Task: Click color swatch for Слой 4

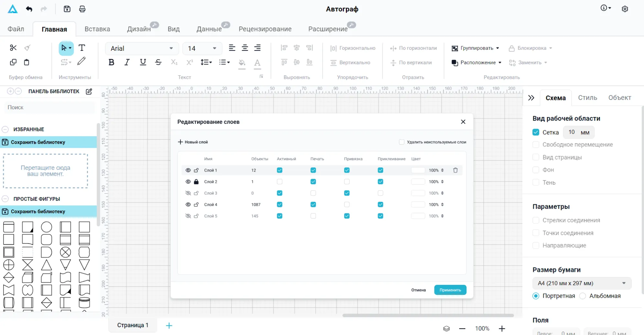Action: [x=418, y=204]
